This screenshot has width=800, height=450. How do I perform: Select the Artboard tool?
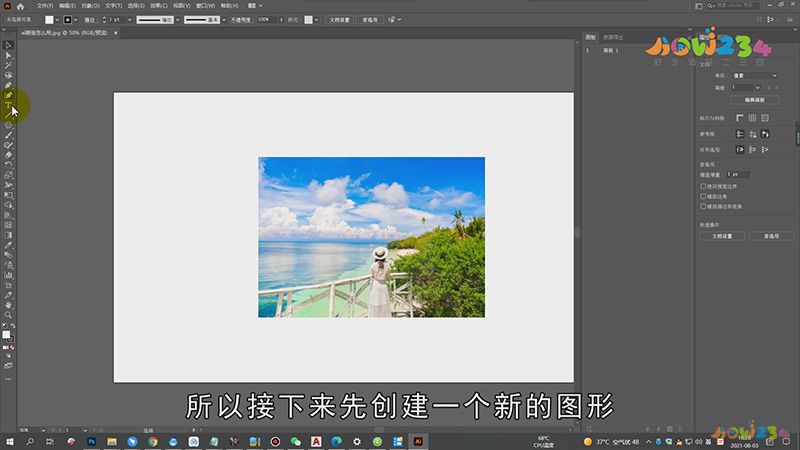click(x=8, y=285)
